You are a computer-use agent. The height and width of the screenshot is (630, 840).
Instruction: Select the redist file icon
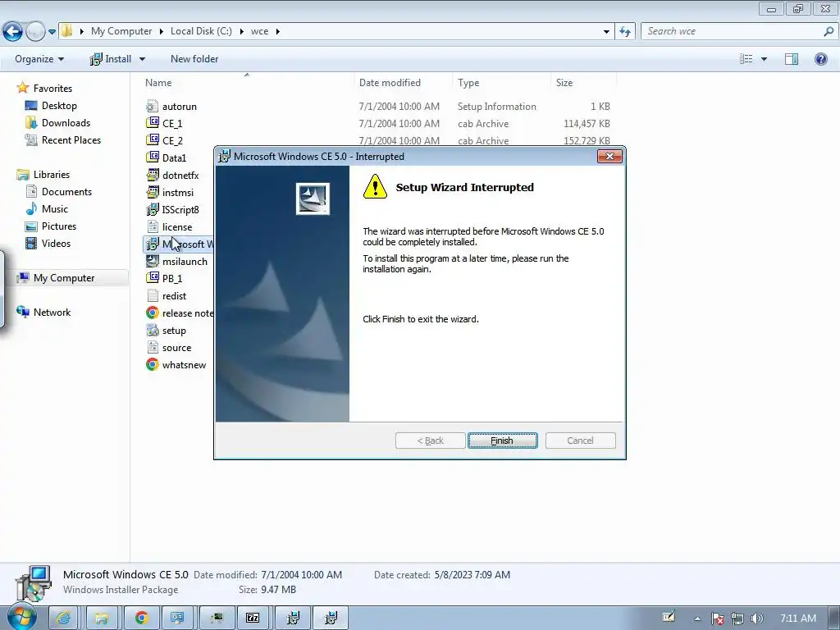(x=152, y=295)
